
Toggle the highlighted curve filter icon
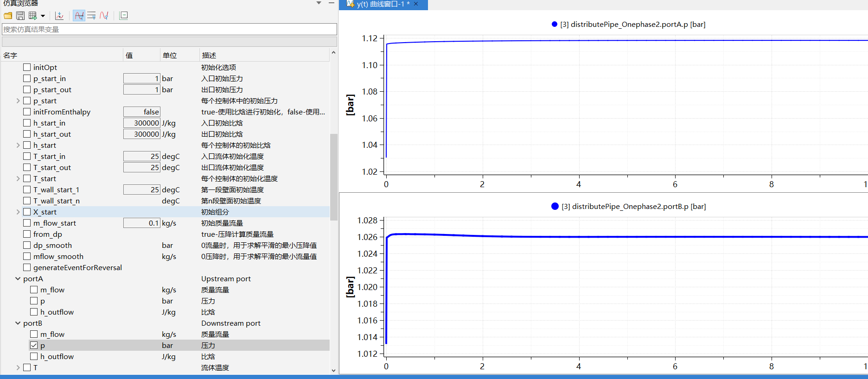pos(79,16)
